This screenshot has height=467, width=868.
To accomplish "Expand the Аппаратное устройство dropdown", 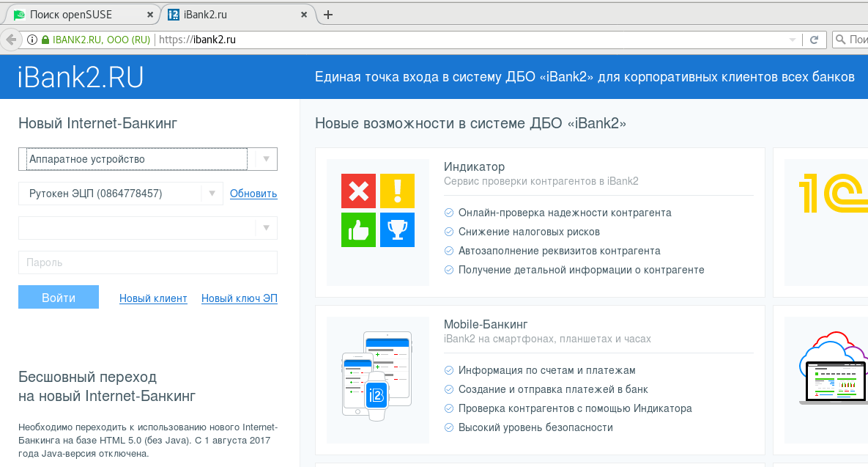I will tap(265, 159).
